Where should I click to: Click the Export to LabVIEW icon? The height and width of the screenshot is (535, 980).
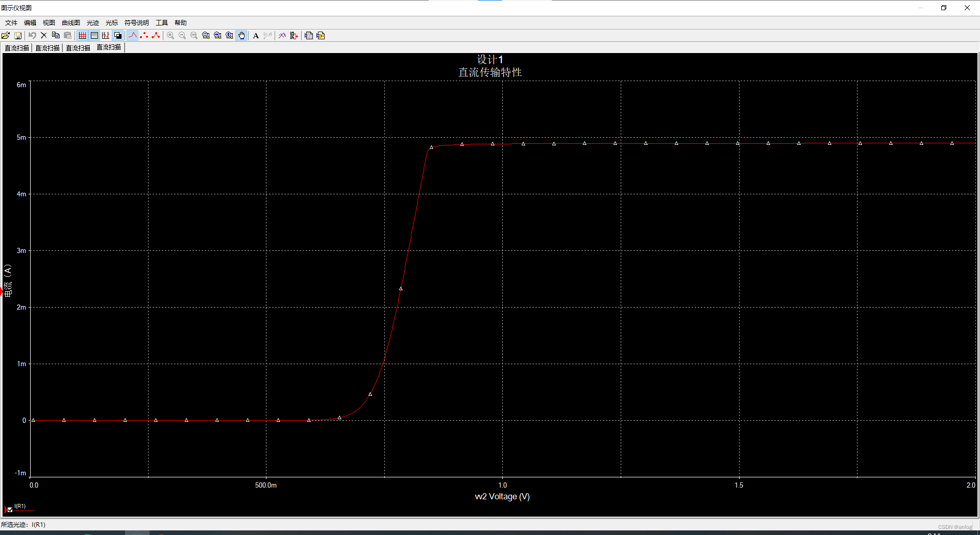[321, 36]
